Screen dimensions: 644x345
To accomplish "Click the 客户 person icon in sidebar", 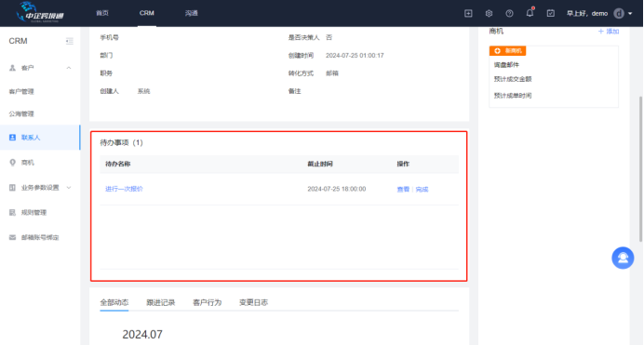I will (12, 68).
